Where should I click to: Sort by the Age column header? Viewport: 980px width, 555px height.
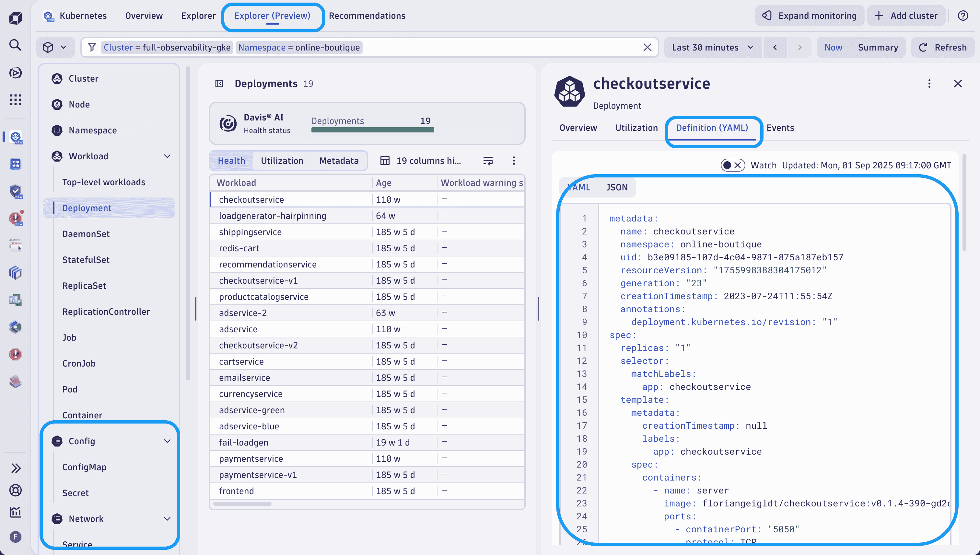tap(384, 183)
